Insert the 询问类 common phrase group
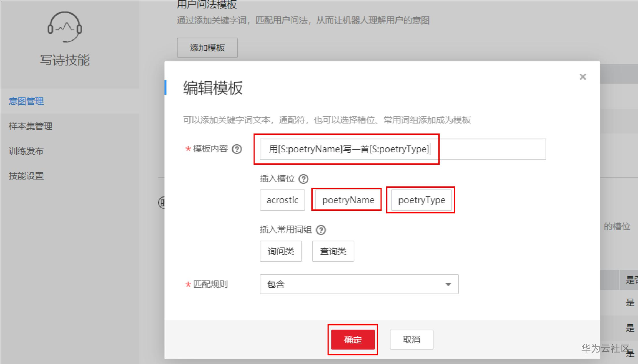This screenshot has height=364, width=638. click(281, 251)
